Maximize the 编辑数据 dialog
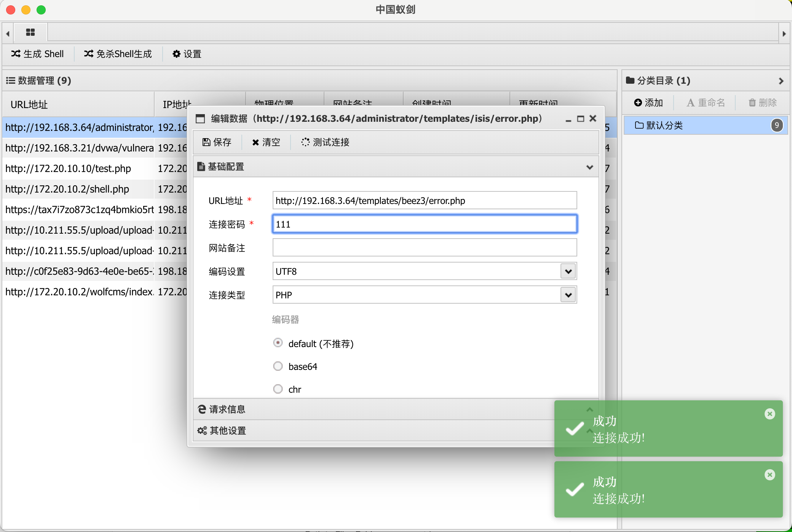Screen dimensions: 792x532 click(x=580, y=119)
